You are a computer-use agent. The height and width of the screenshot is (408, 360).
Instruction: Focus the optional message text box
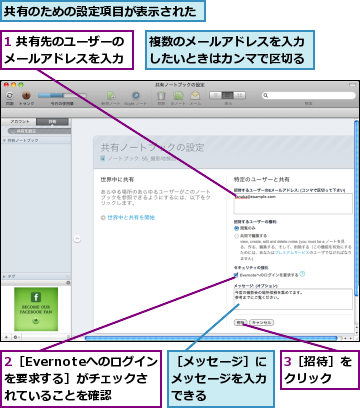(293, 299)
